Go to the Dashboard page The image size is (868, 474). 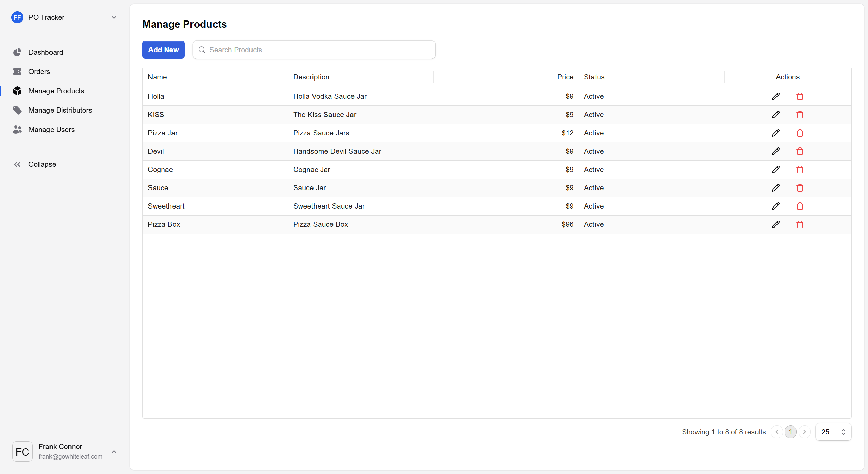point(45,52)
